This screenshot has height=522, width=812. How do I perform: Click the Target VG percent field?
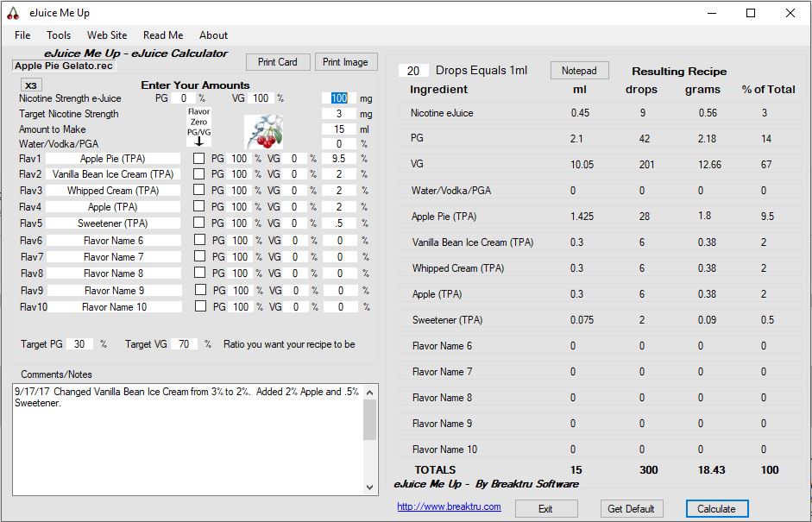(184, 344)
